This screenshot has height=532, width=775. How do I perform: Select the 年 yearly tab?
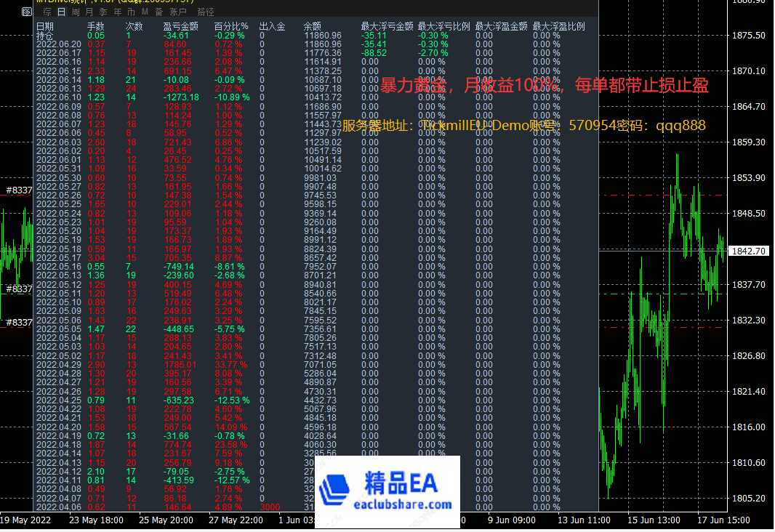coord(118,12)
